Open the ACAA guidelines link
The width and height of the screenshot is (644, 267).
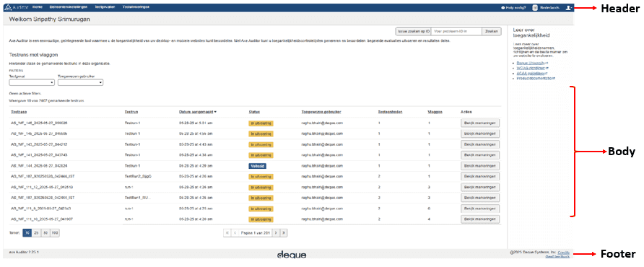(x=531, y=73)
